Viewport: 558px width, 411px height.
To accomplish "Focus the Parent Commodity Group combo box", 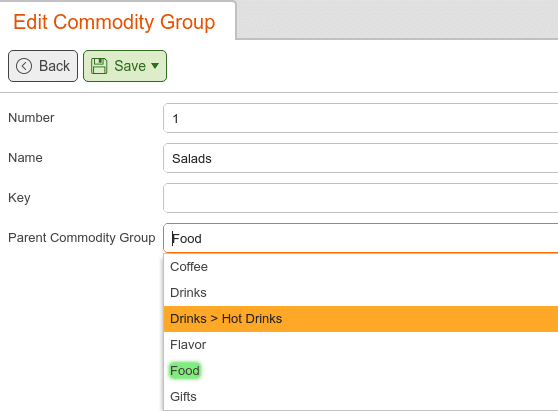I will click(x=360, y=238).
